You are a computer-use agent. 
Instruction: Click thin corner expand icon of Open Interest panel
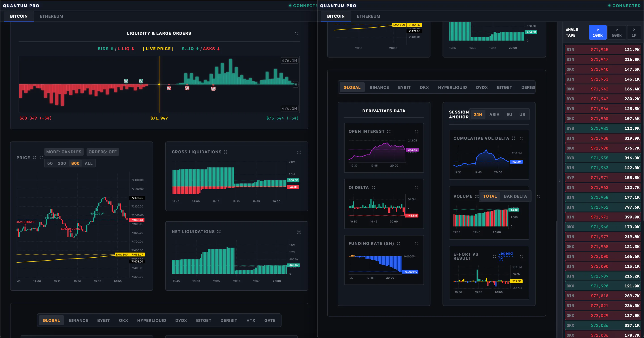click(x=417, y=132)
